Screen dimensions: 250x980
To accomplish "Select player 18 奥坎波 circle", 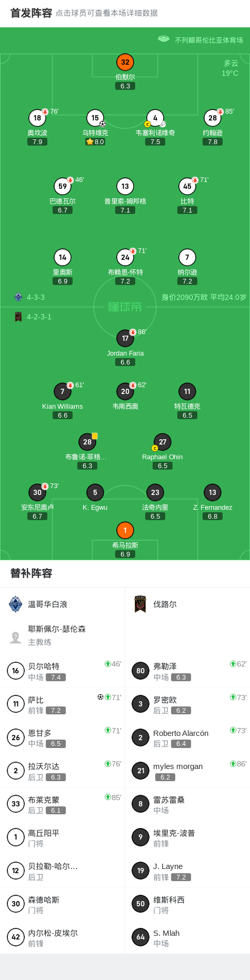I will pos(37,118).
